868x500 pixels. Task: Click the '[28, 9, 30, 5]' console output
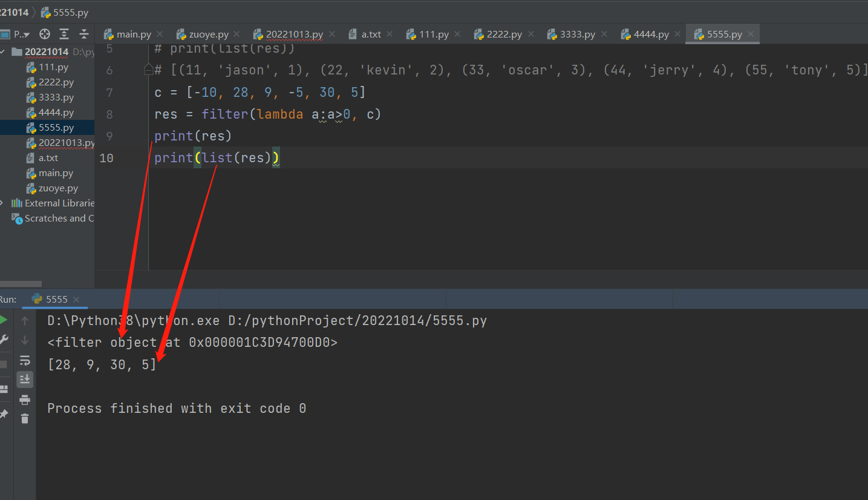coord(102,365)
